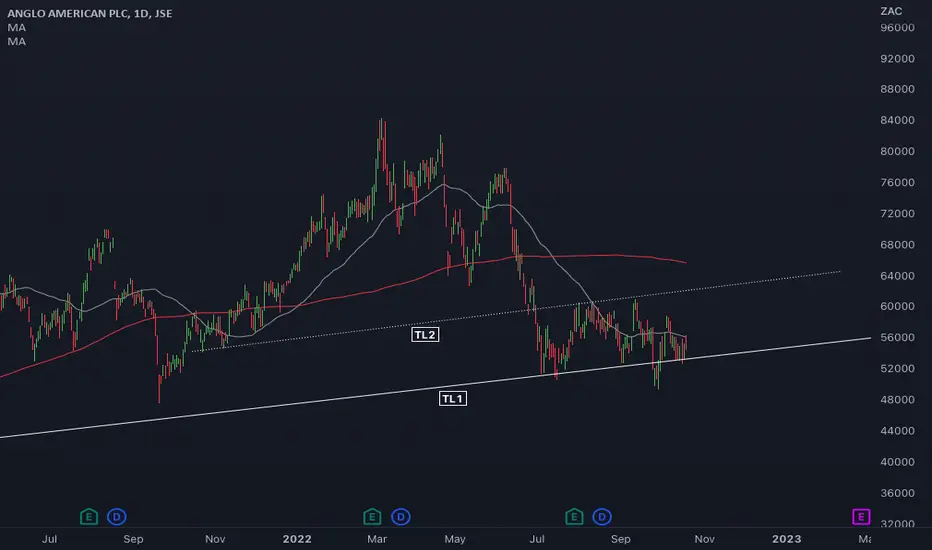This screenshot has width=932, height=550.
Task: Click the 96000 price level
Action: click(x=897, y=27)
